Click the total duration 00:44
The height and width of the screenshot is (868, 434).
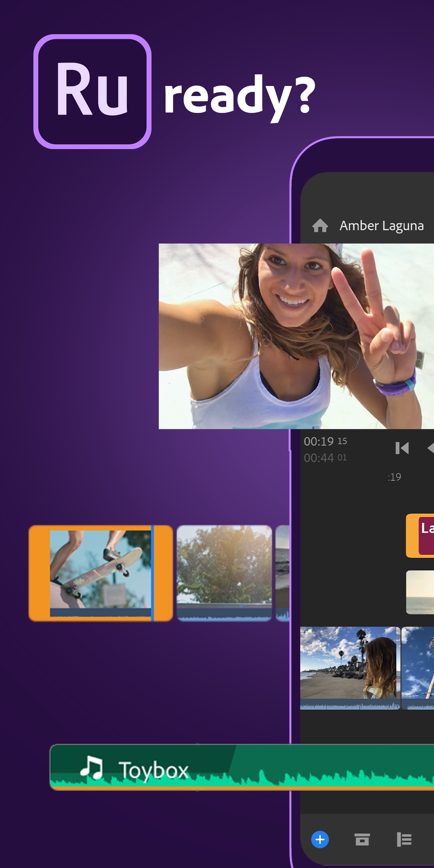click(x=325, y=458)
